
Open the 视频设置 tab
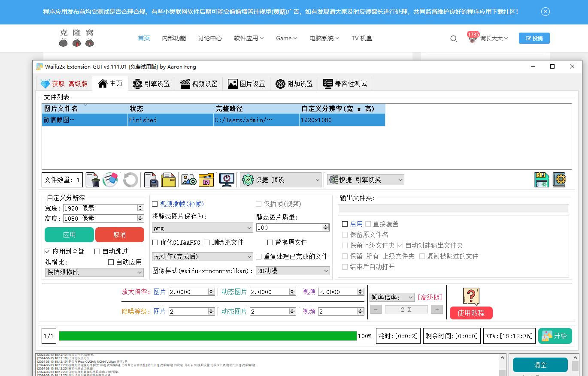pyautogui.click(x=199, y=84)
